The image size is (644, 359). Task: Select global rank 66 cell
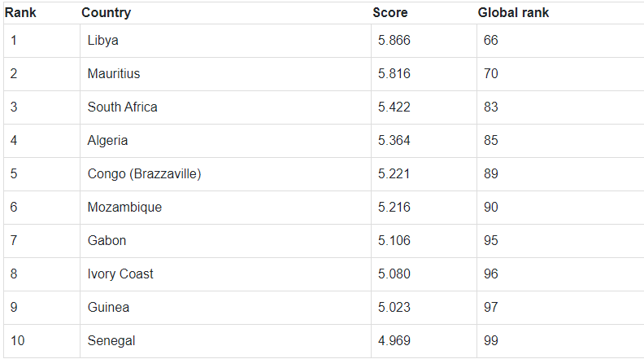[x=491, y=41]
